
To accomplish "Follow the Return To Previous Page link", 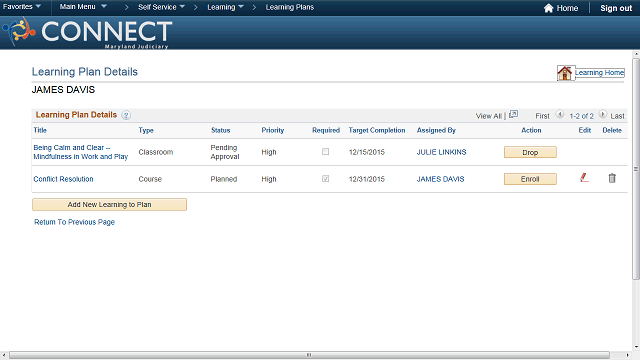I will pos(74,222).
